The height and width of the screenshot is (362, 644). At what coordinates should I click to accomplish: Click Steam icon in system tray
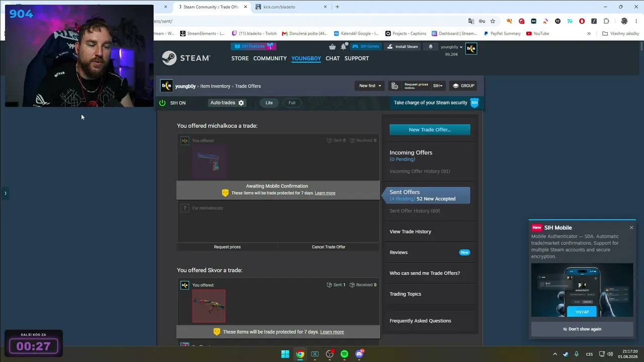(566, 354)
